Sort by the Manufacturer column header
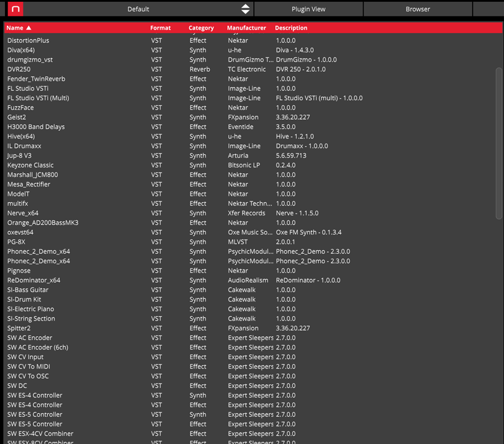Viewport: 504px width, 444px height. [x=246, y=28]
